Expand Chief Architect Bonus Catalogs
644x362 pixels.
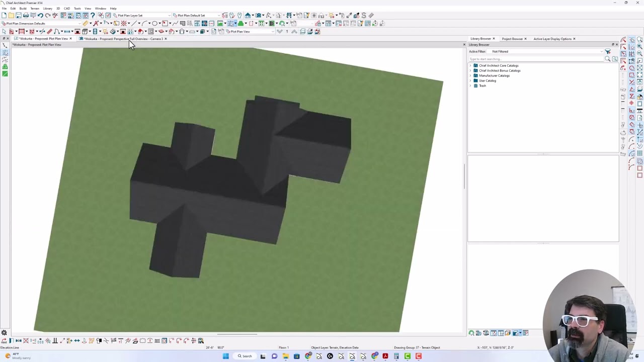tap(471, 70)
